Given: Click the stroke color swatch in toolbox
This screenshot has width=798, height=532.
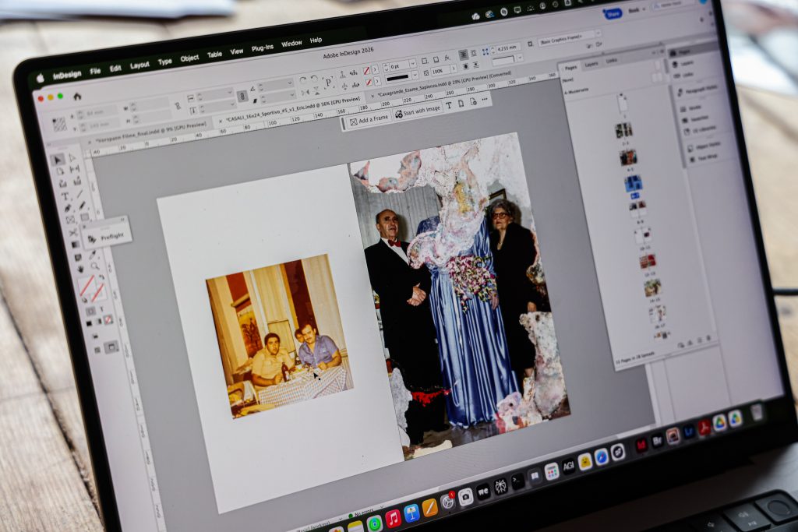Looking at the screenshot, I should tap(98, 292).
